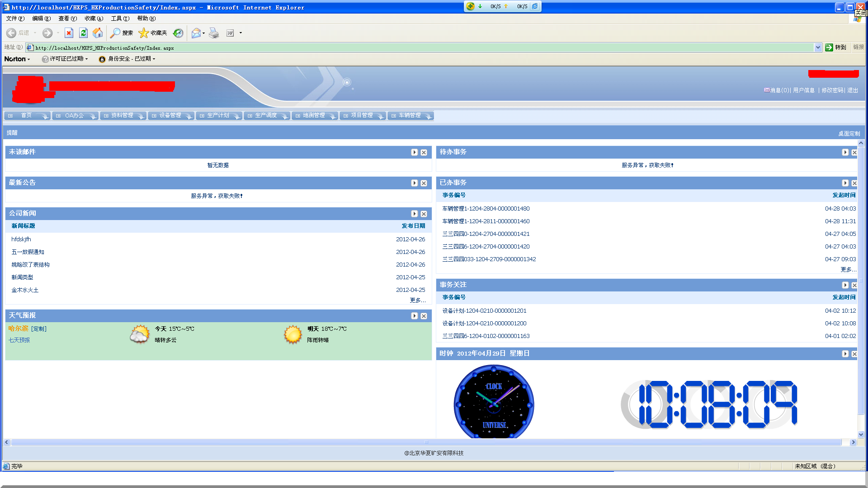Select the 首页 navigation tab

pyautogui.click(x=27, y=116)
